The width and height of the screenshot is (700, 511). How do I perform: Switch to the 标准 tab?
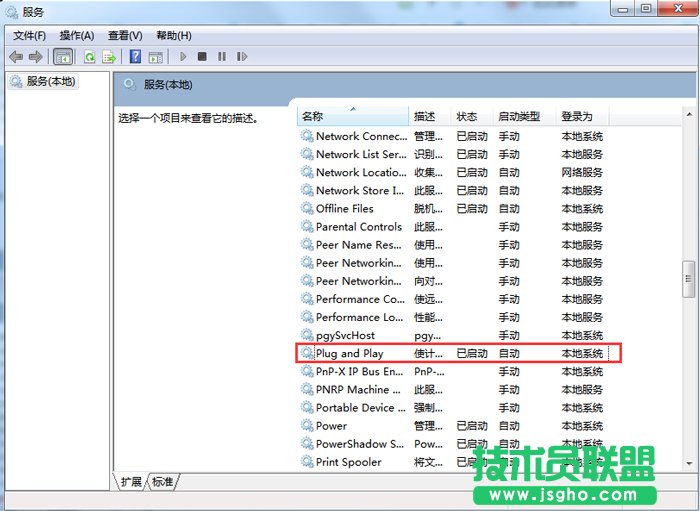(x=162, y=482)
